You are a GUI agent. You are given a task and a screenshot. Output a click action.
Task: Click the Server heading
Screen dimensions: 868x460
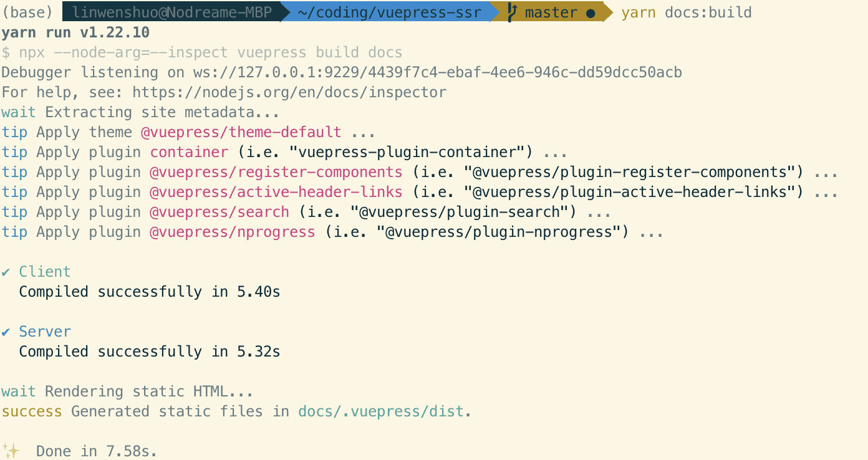(x=45, y=332)
